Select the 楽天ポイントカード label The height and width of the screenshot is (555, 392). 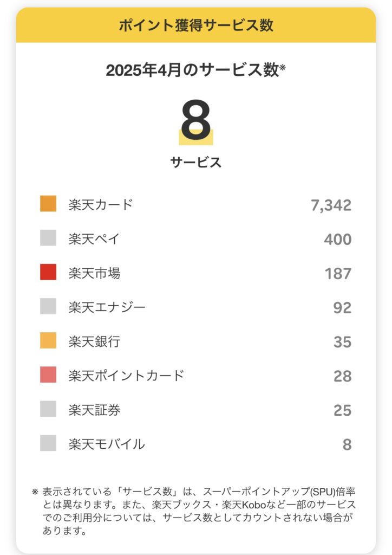pyautogui.click(x=127, y=375)
